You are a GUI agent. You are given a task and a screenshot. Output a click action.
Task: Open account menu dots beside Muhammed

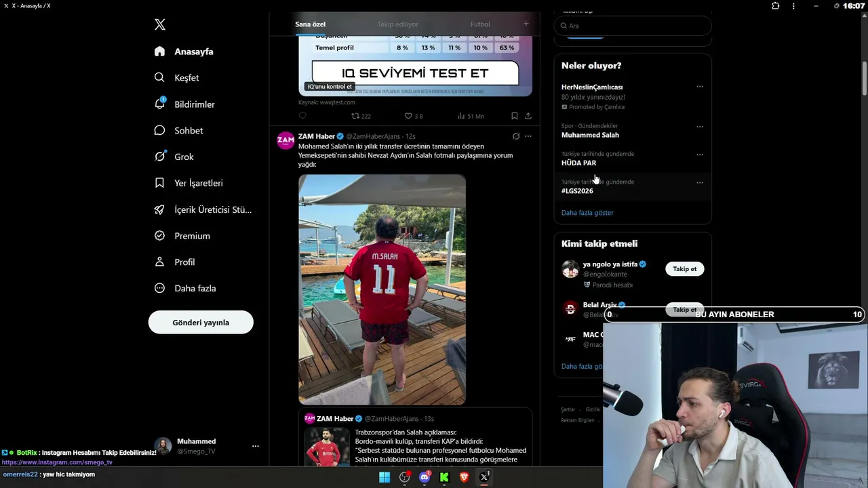(256, 446)
